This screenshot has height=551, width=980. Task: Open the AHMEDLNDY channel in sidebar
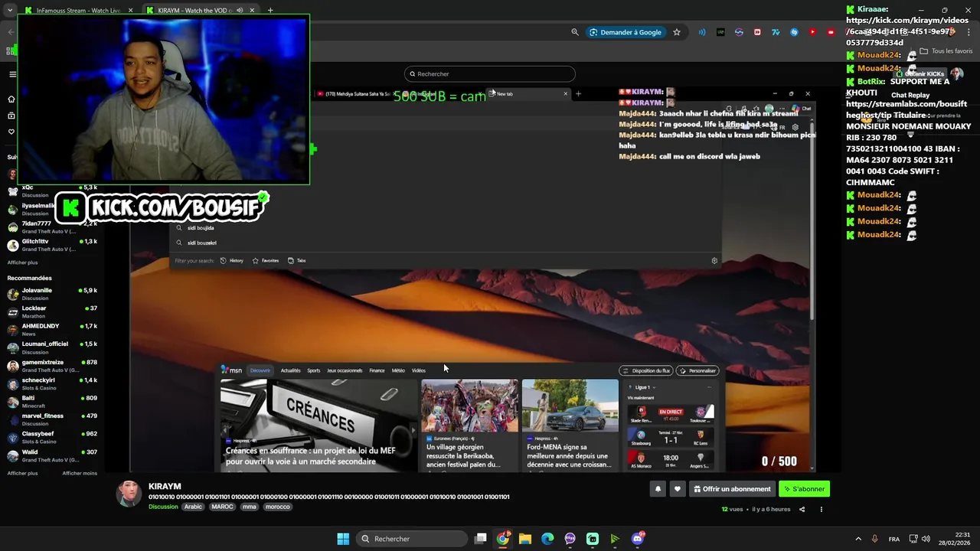(52, 330)
